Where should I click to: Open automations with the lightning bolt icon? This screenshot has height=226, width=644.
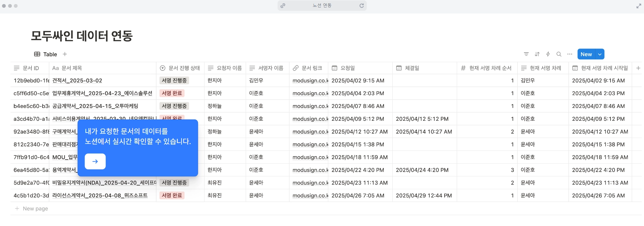pos(548,54)
